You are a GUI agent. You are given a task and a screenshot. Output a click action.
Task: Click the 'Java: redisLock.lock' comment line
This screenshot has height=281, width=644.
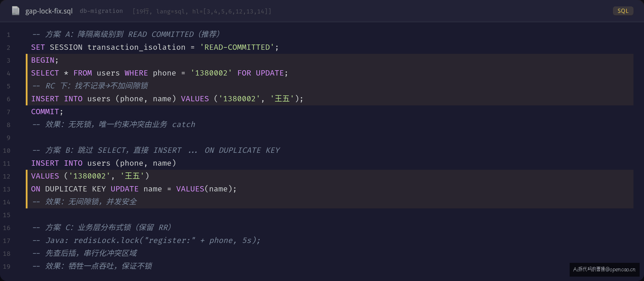click(x=146, y=240)
